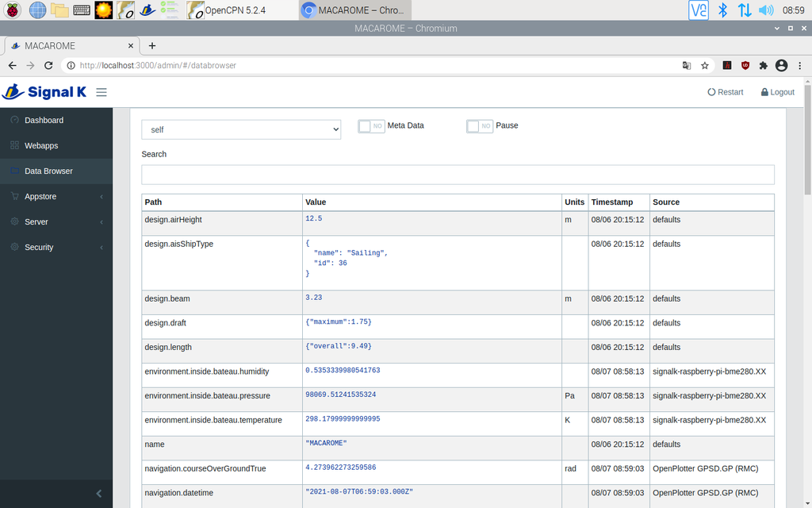
Task: Click the green checklist launcher in taskbar
Action: point(170,10)
